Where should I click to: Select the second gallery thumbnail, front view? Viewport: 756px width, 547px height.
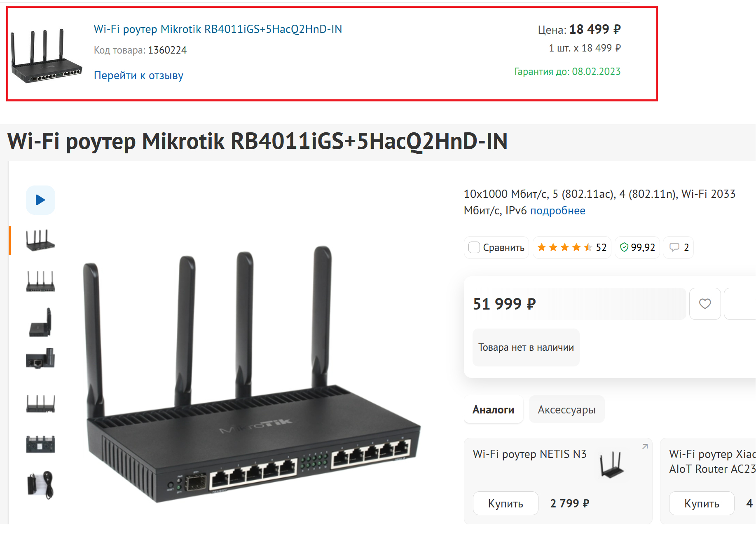click(40, 281)
